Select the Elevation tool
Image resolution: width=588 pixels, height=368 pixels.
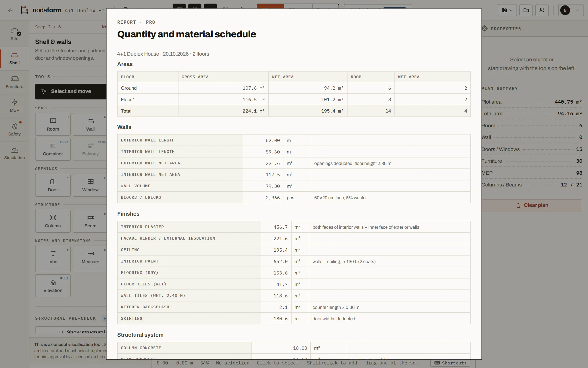point(53,286)
